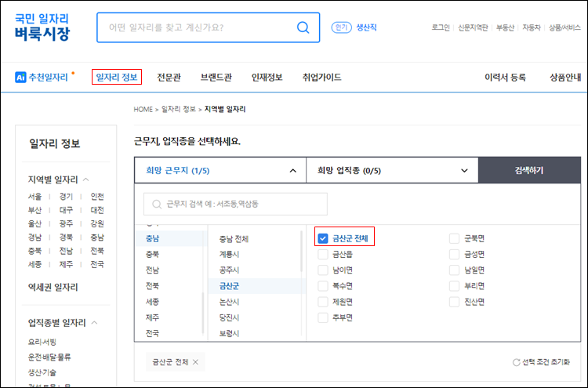Open the 벼룩시장 logo home link
This screenshot has height=388, width=588.
tap(42, 27)
